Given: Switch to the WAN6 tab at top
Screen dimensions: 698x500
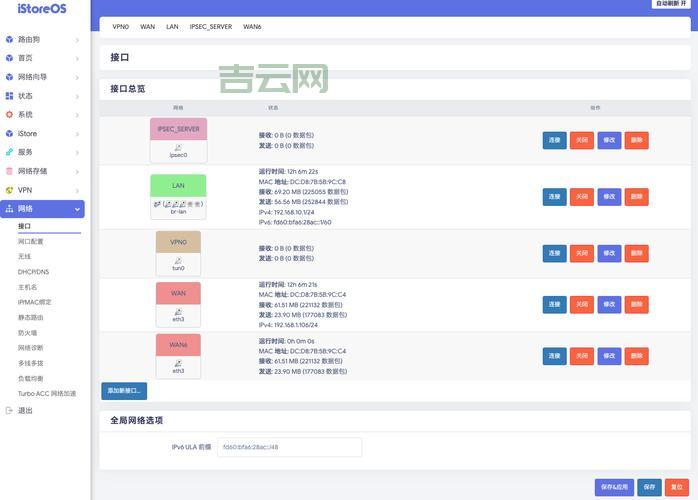Looking at the screenshot, I should tap(252, 27).
